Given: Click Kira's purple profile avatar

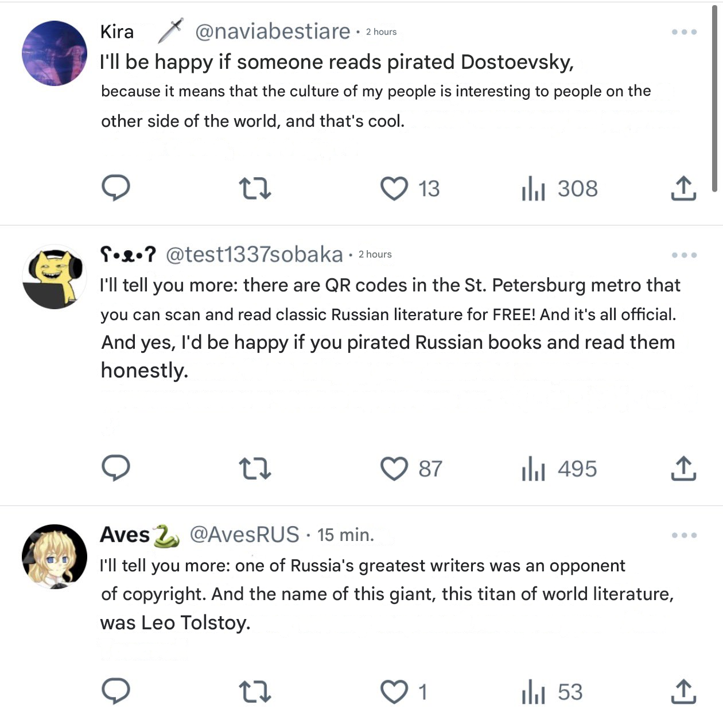Looking at the screenshot, I should pyautogui.click(x=55, y=53).
